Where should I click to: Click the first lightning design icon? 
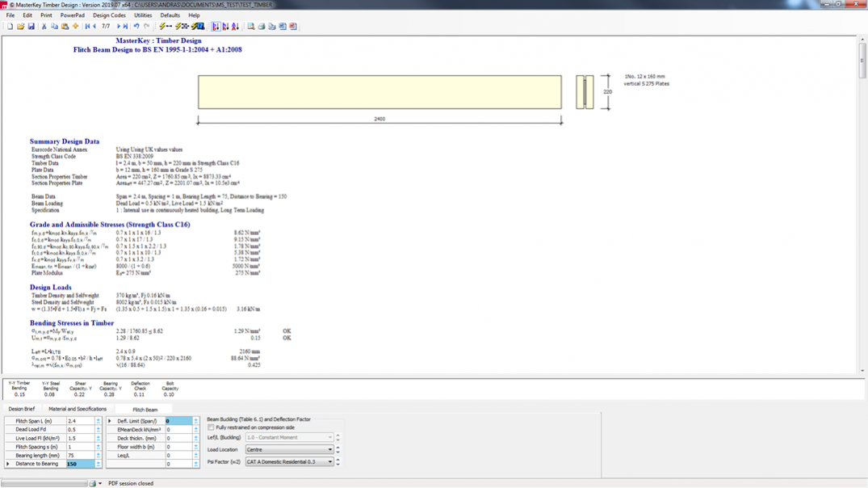coord(165,27)
